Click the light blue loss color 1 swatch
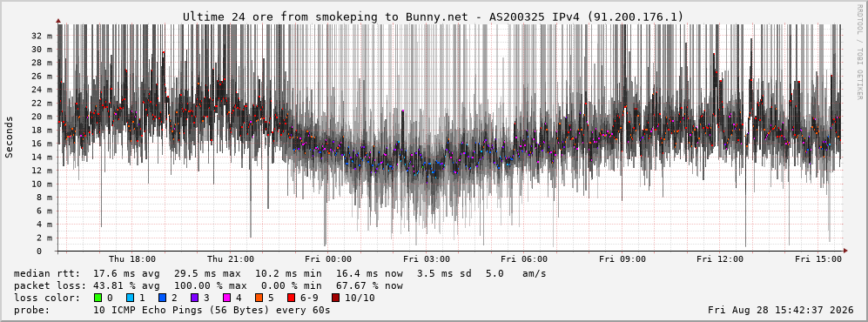868x322 pixels. click(x=130, y=298)
